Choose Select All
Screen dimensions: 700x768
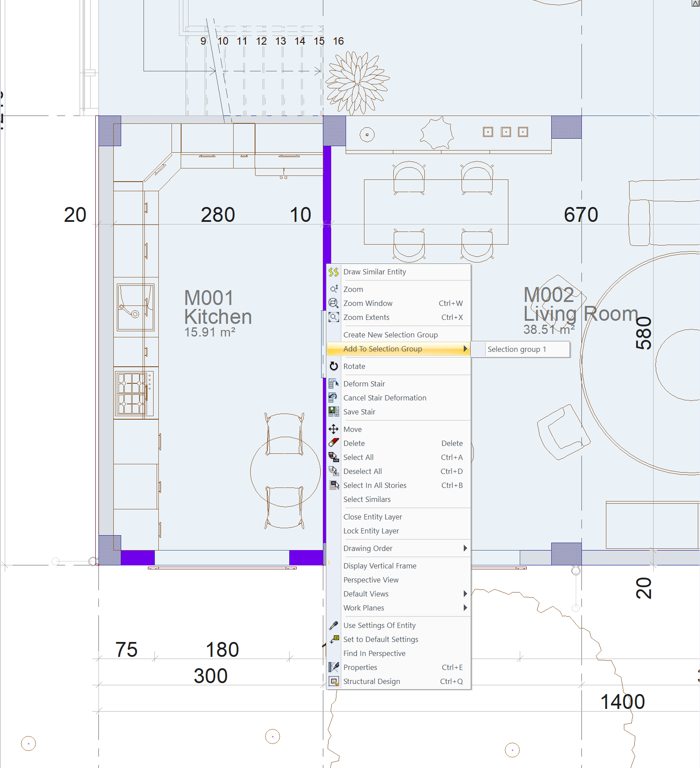[399, 457]
